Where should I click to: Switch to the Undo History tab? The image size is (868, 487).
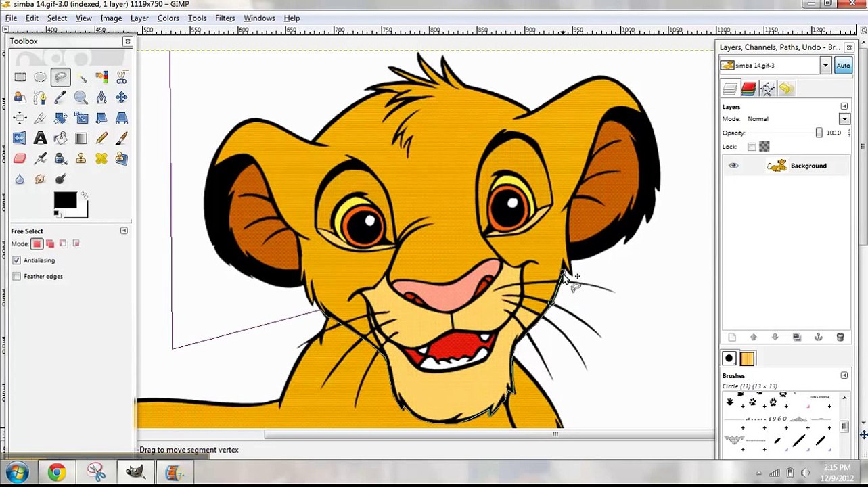tap(786, 89)
